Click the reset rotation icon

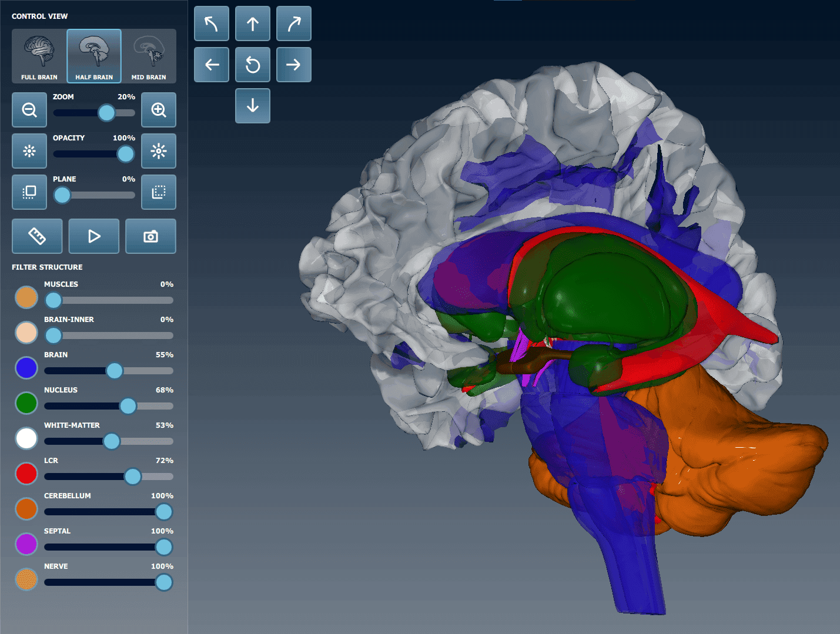(253, 65)
